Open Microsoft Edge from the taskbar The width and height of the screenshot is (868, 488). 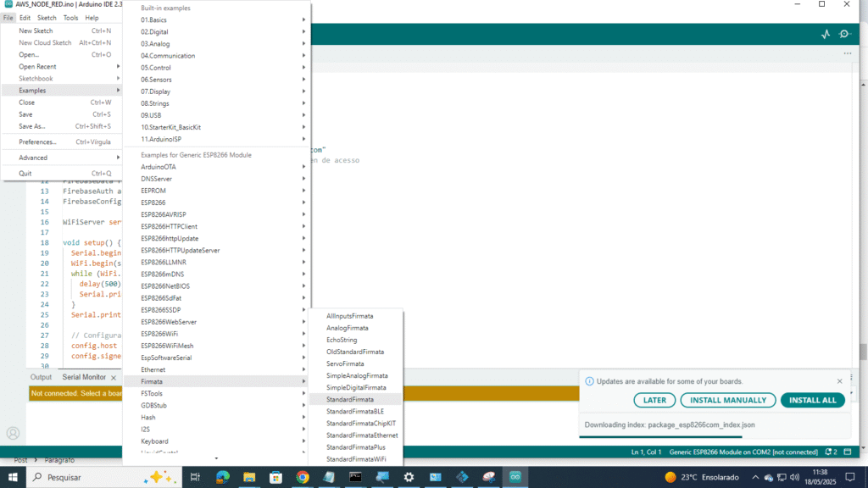click(223, 477)
